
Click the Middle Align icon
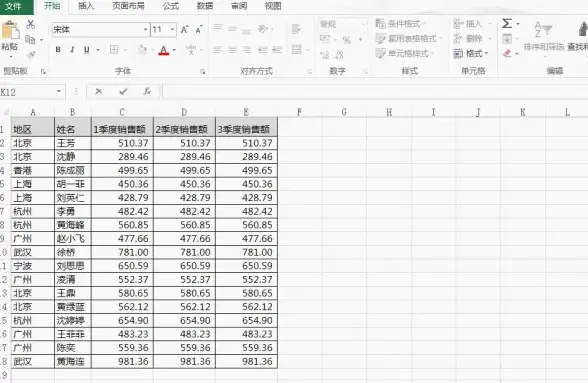(x=232, y=29)
